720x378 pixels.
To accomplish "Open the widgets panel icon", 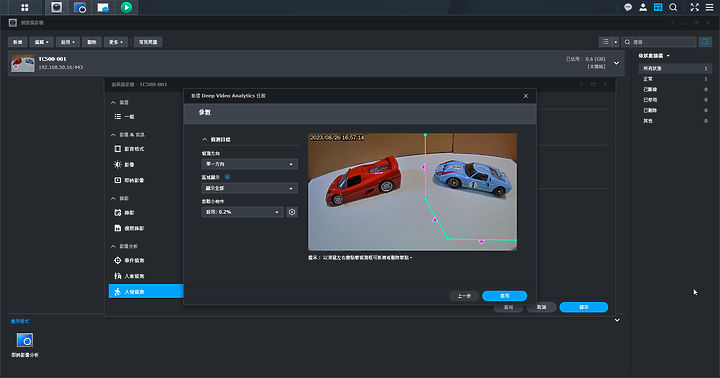I will click(x=658, y=7).
